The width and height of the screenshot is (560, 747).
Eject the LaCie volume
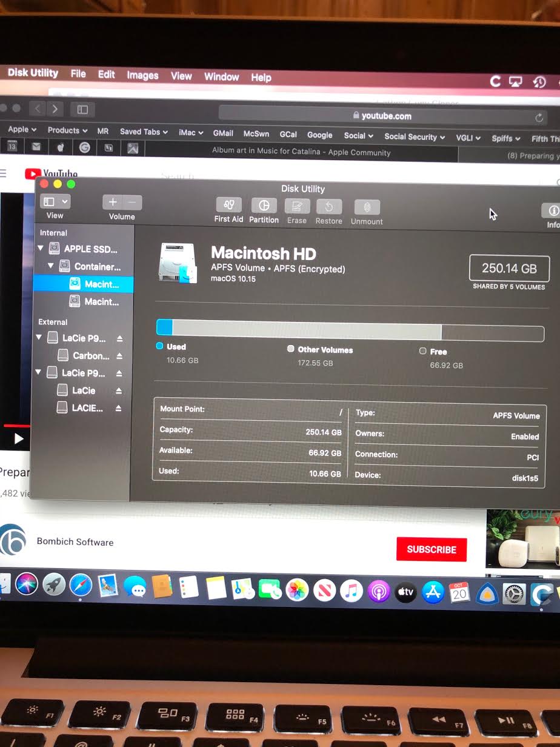(119, 391)
